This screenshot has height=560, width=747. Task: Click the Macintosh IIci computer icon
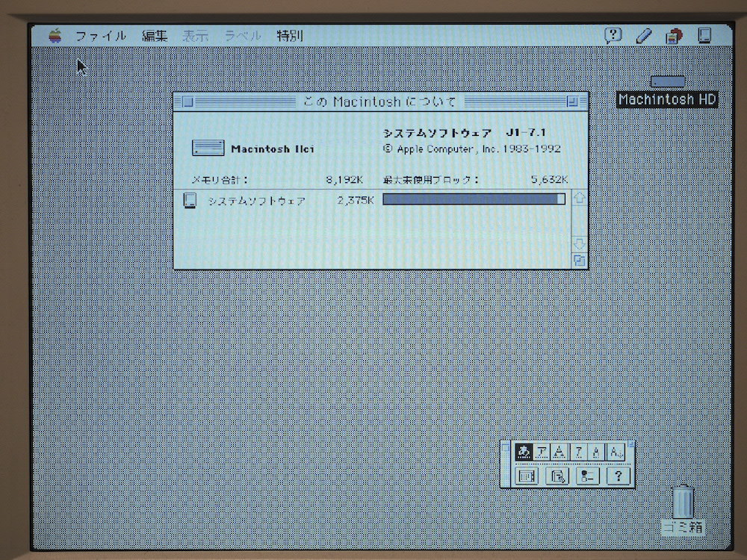[x=208, y=148]
